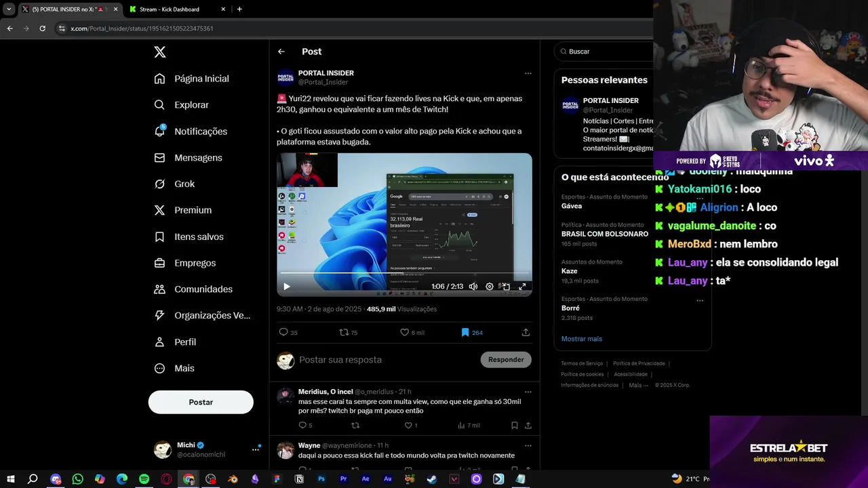The width and height of the screenshot is (868, 488).
Task: Open Grok from the sidebar
Action: tap(174, 184)
